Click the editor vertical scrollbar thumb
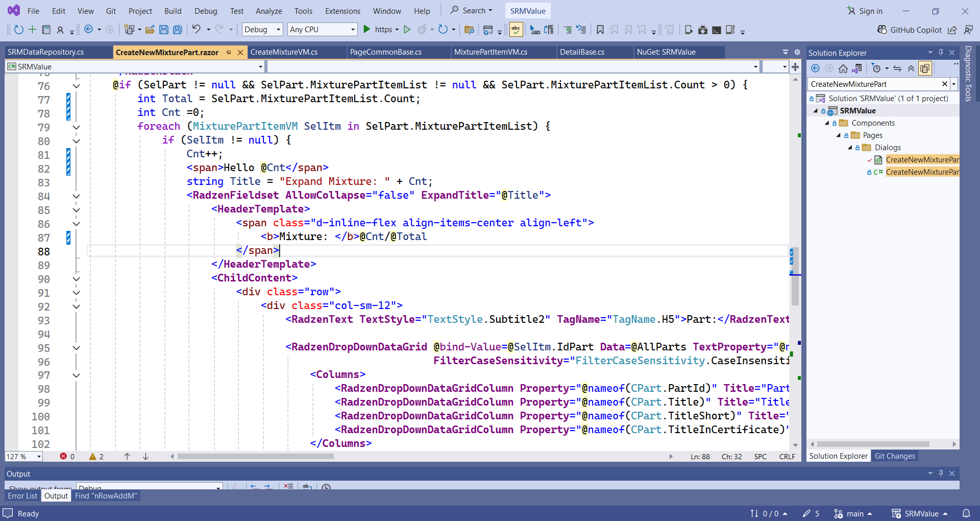Screen dimensions: 980x521 click(x=795, y=276)
